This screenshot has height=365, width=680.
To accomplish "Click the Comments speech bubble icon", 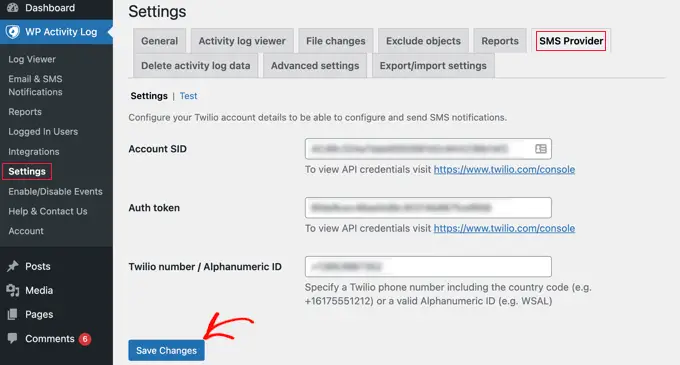I will tap(13, 338).
